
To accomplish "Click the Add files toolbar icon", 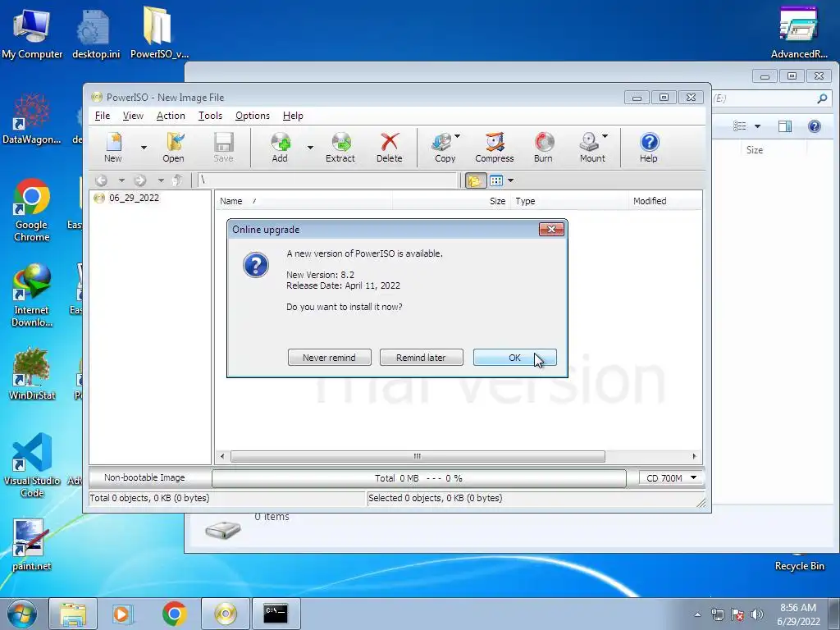I will point(281,147).
